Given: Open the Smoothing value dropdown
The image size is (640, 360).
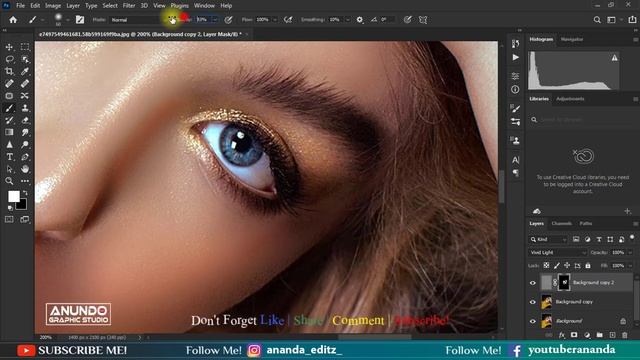Looking at the screenshot, I should tap(347, 20).
